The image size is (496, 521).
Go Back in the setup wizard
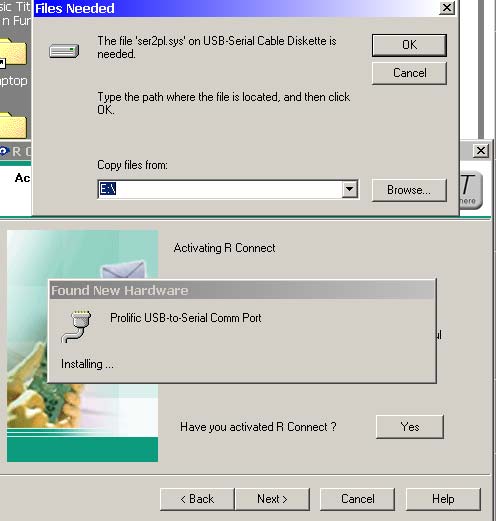pyautogui.click(x=197, y=499)
